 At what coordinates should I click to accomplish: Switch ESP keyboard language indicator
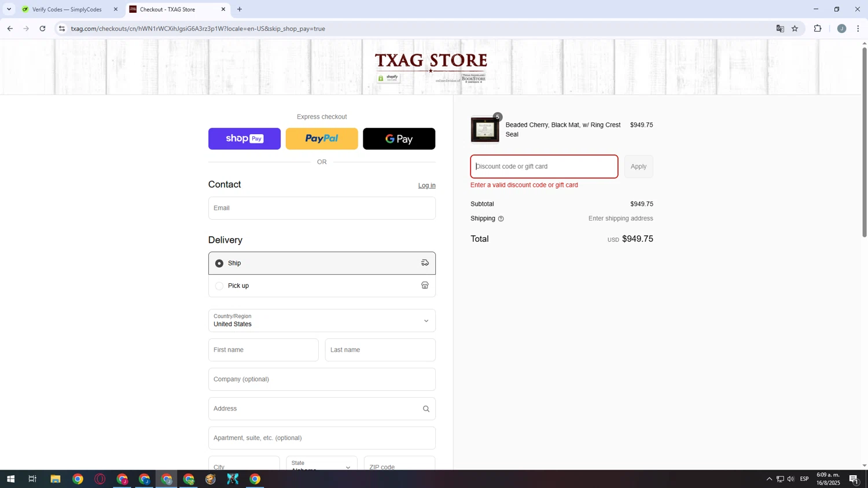pyautogui.click(x=804, y=479)
